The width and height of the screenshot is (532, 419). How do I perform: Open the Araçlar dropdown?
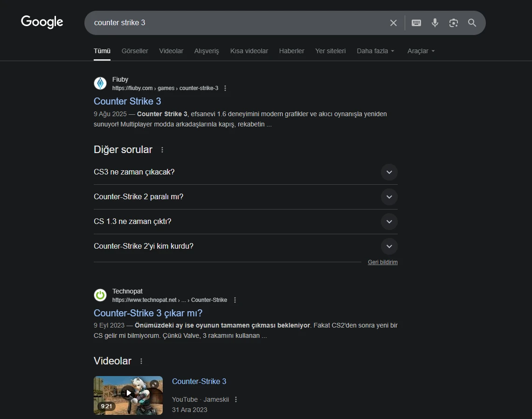tap(421, 51)
